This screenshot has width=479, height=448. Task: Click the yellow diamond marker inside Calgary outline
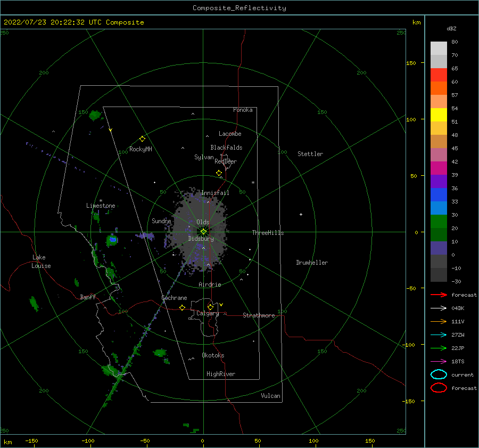click(210, 307)
